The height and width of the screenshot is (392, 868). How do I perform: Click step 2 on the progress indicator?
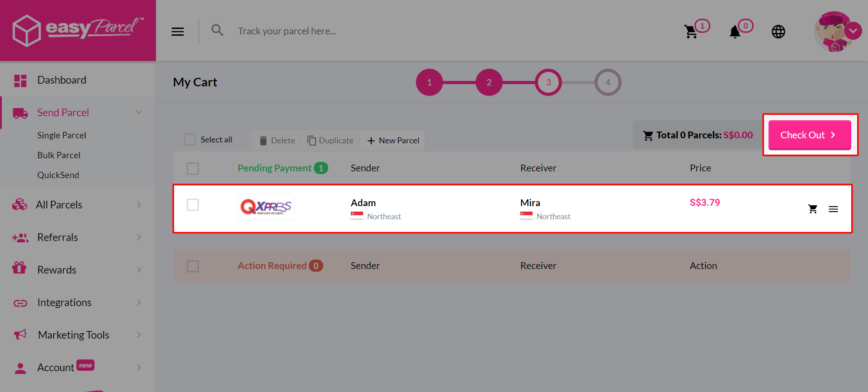pyautogui.click(x=489, y=82)
